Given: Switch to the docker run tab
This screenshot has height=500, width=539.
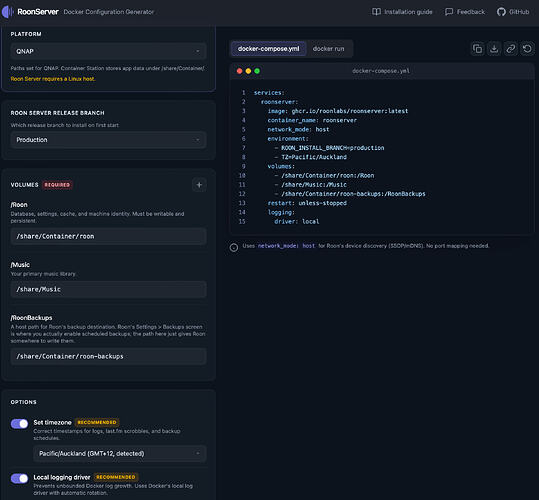Looking at the screenshot, I should (x=328, y=49).
